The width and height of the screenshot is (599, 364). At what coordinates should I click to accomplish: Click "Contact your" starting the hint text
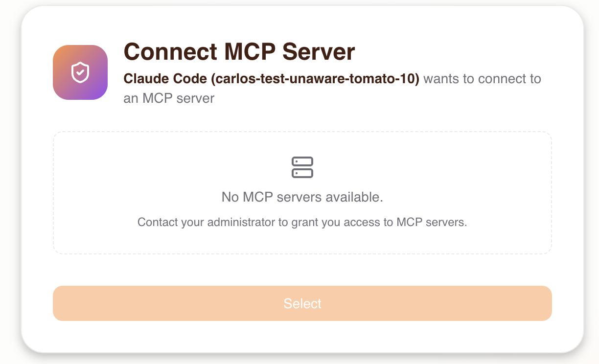tap(171, 223)
